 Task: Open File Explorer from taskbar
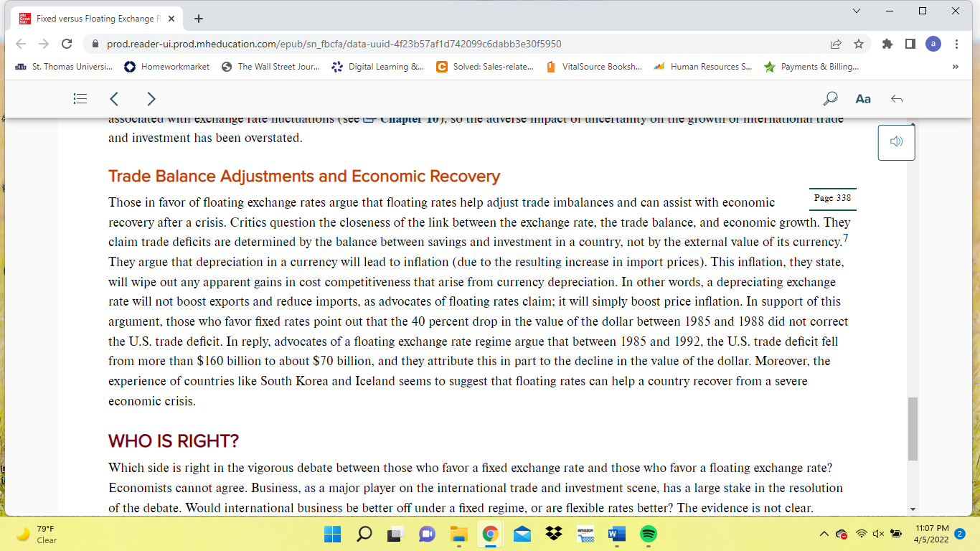click(458, 534)
